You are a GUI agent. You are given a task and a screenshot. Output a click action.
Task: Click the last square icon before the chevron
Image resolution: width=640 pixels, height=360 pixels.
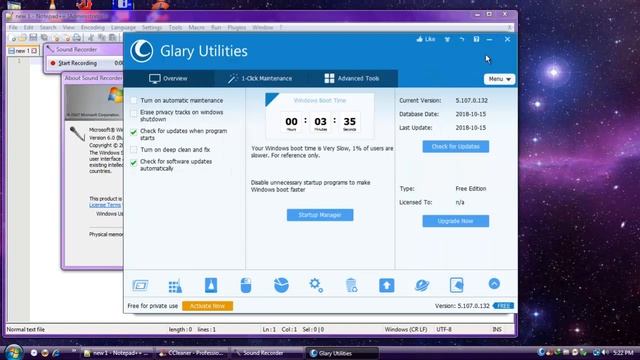(x=456, y=285)
